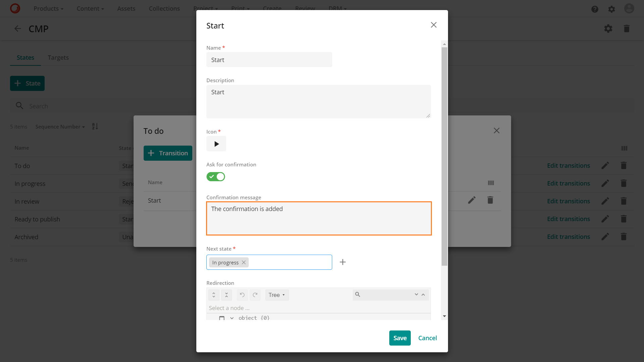
Task: Edit the 'In review' state via pencil icon
Action: [605, 201]
